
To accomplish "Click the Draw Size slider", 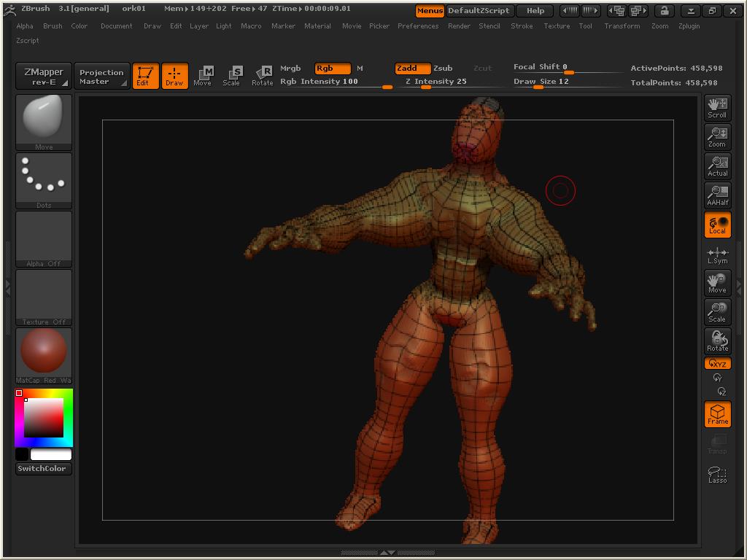I will (x=568, y=82).
